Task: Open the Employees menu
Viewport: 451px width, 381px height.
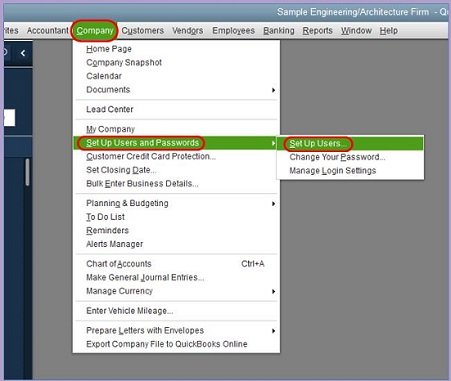Action: point(233,31)
